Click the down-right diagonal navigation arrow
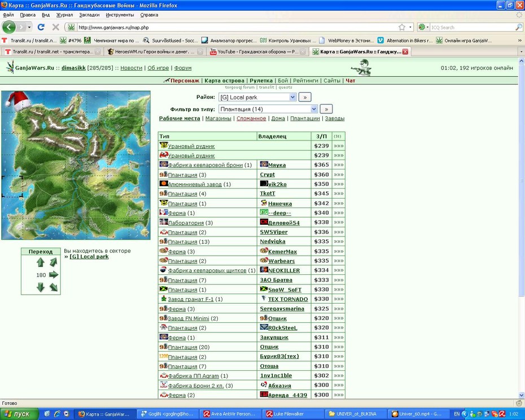The image size is (525, 420). click(54, 287)
